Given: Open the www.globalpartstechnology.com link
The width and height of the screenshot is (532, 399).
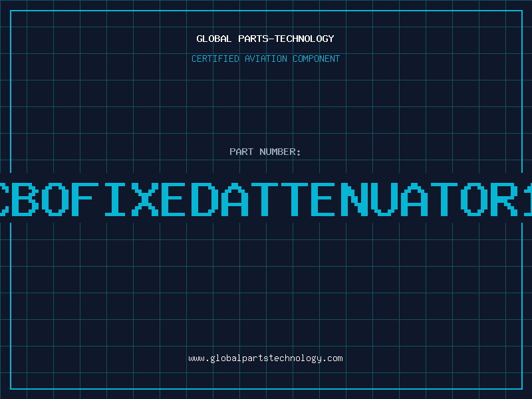Looking at the screenshot, I should (x=265, y=358).
